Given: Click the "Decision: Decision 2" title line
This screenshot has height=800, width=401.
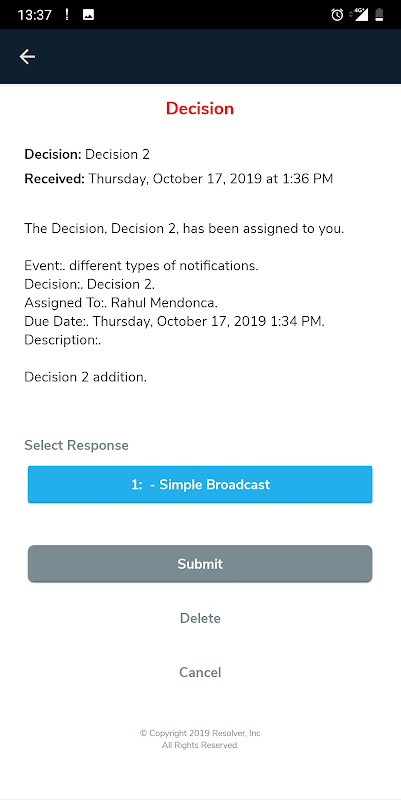Looking at the screenshot, I should pyautogui.click(x=87, y=155).
